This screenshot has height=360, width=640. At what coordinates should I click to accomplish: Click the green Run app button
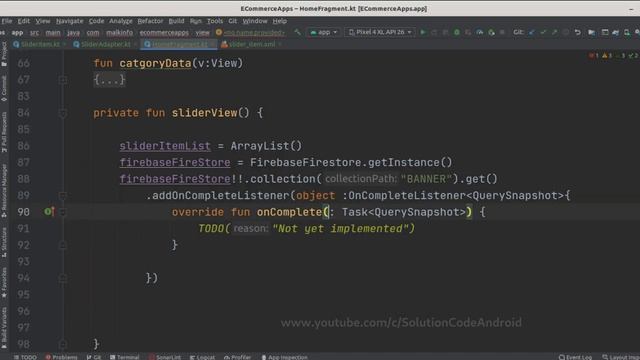[423, 32]
